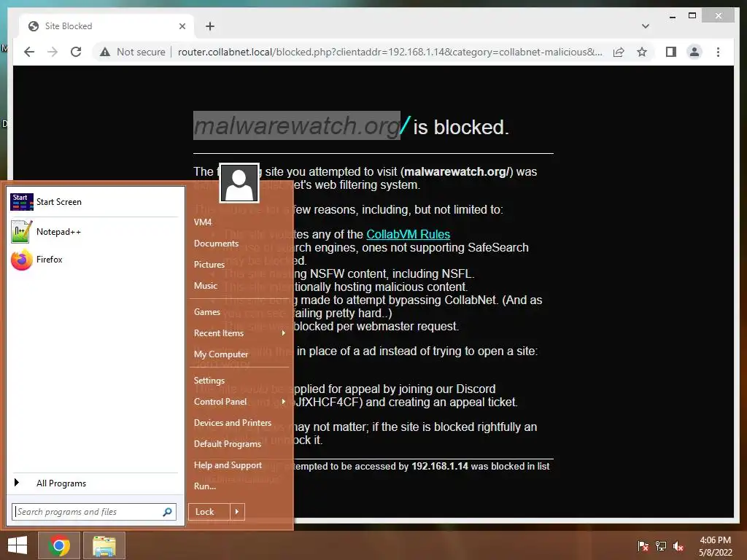
Task: Click the user account picture
Action: tap(239, 183)
